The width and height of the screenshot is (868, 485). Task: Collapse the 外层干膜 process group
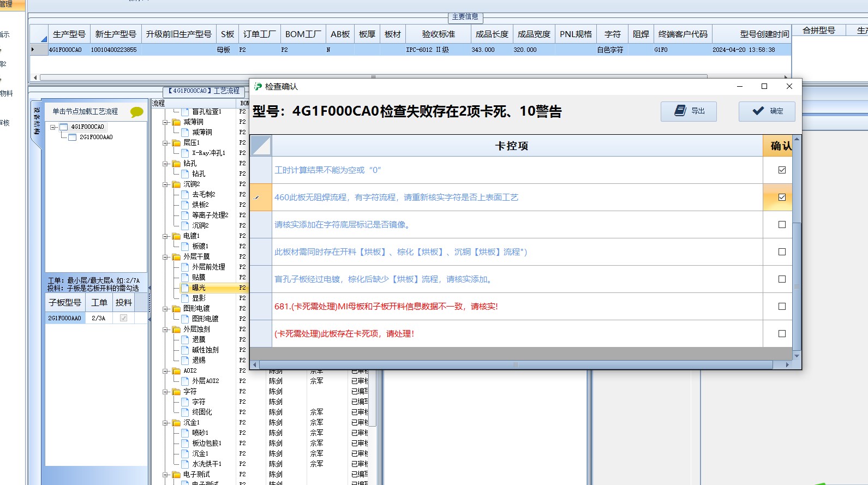tap(165, 257)
